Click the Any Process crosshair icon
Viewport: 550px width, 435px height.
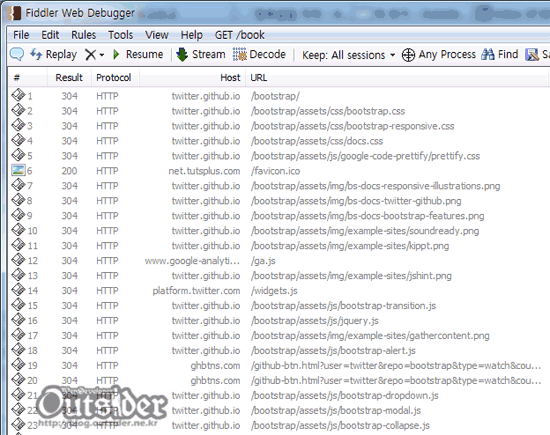(x=408, y=55)
